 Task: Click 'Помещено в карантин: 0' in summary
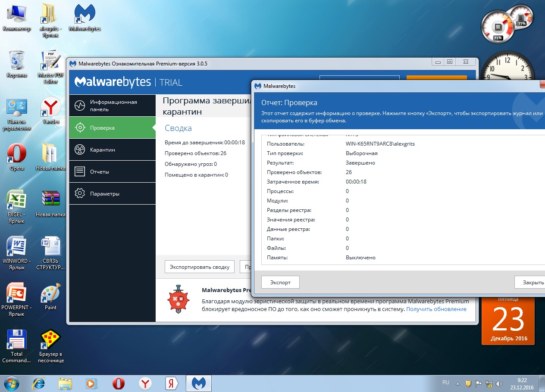click(x=196, y=175)
